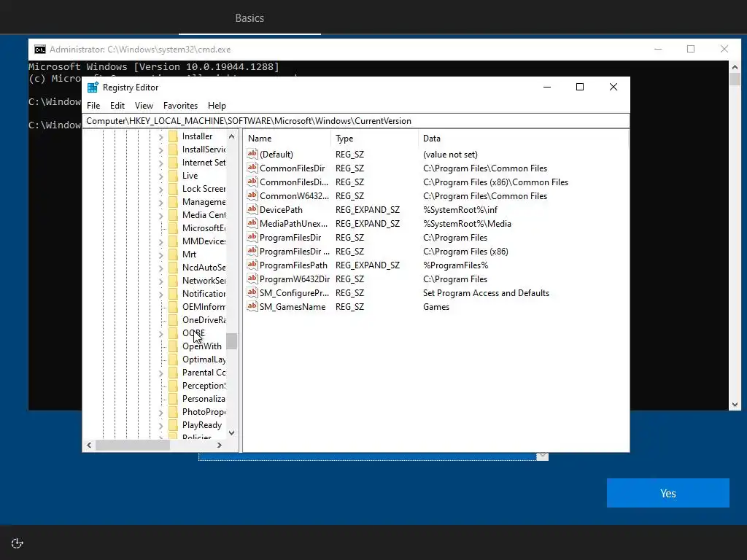This screenshot has width=747, height=560.
Task: Click the DevicePath value icon
Action: (252, 209)
